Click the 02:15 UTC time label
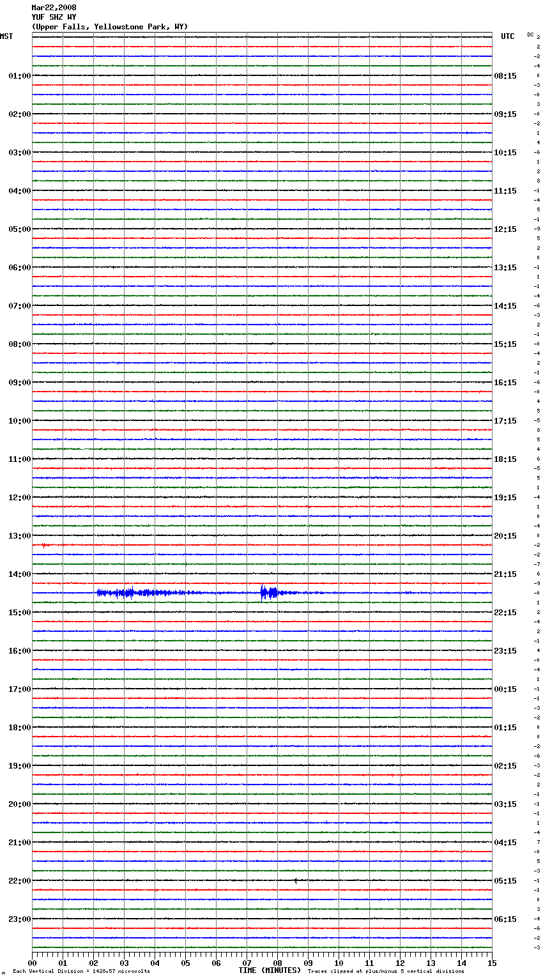Viewport: 543px width, 980px height. 505,766
